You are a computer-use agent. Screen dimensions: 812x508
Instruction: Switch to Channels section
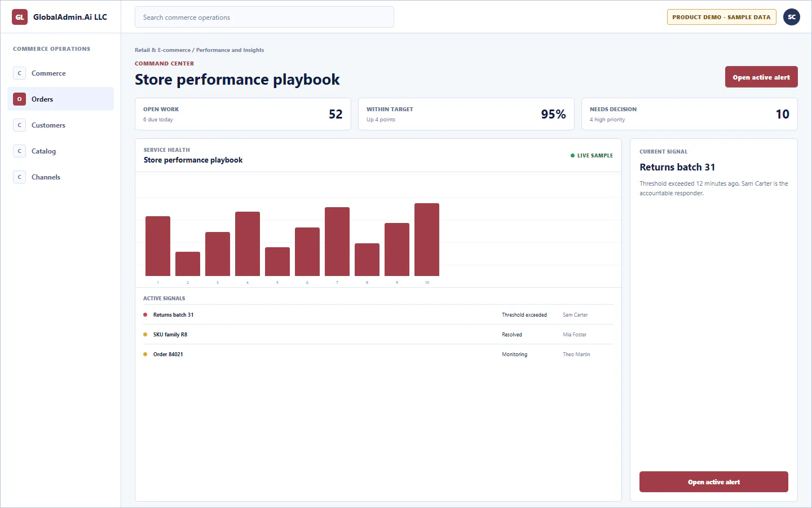[60, 177]
